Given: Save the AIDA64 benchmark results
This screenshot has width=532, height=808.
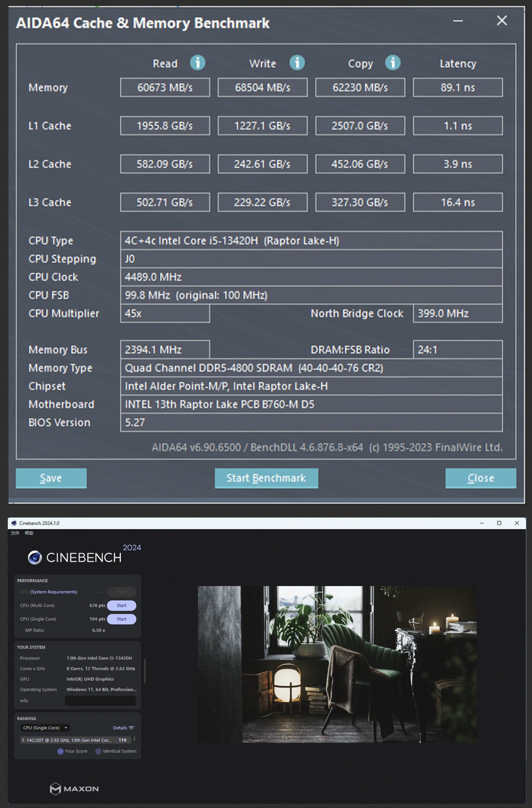Looking at the screenshot, I should point(51,478).
